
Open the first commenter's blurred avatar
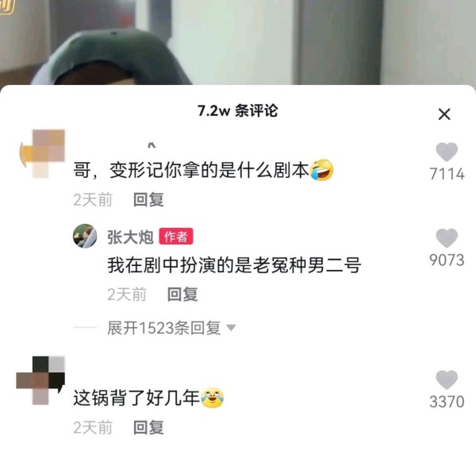(43, 153)
